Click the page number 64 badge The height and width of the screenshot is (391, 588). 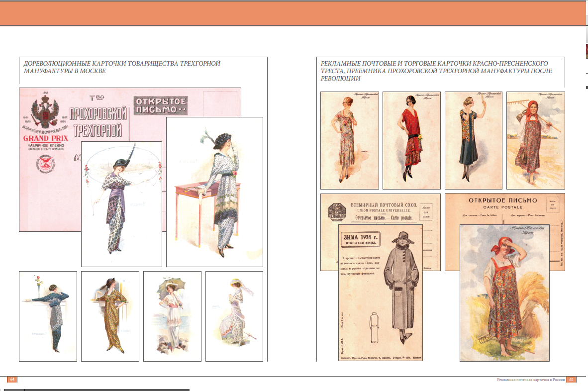12,380
